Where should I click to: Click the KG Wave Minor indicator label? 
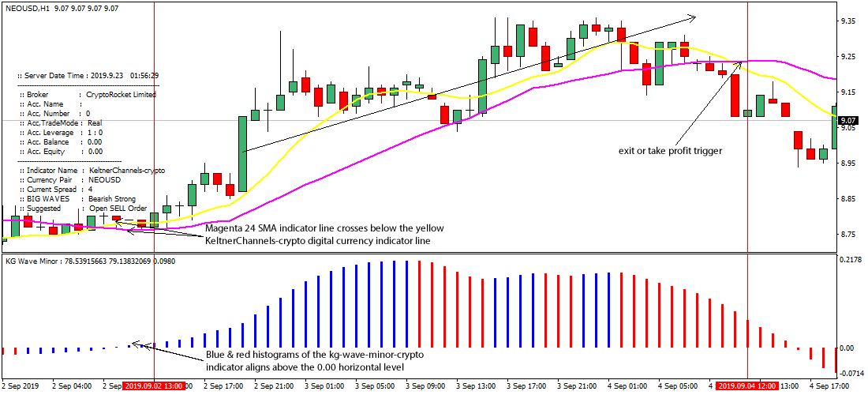click(x=33, y=260)
